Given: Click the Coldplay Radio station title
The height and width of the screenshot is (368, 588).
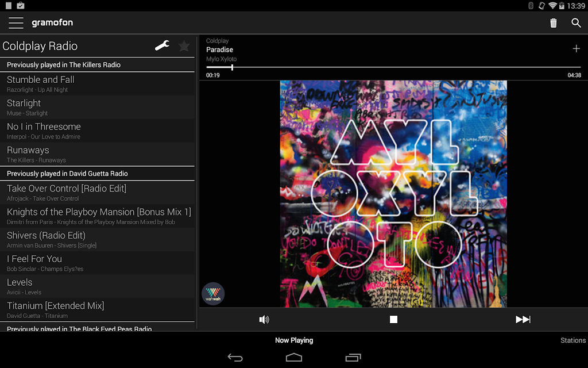Looking at the screenshot, I should click(x=40, y=46).
